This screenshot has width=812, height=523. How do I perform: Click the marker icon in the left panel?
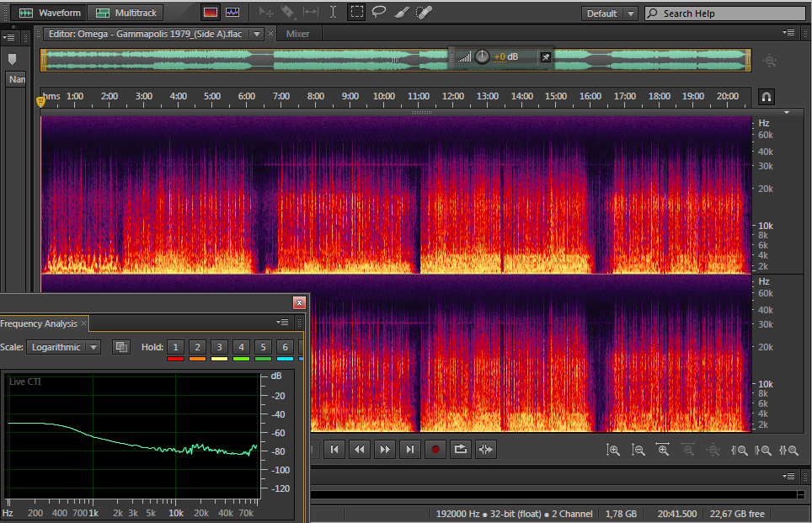[13, 59]
